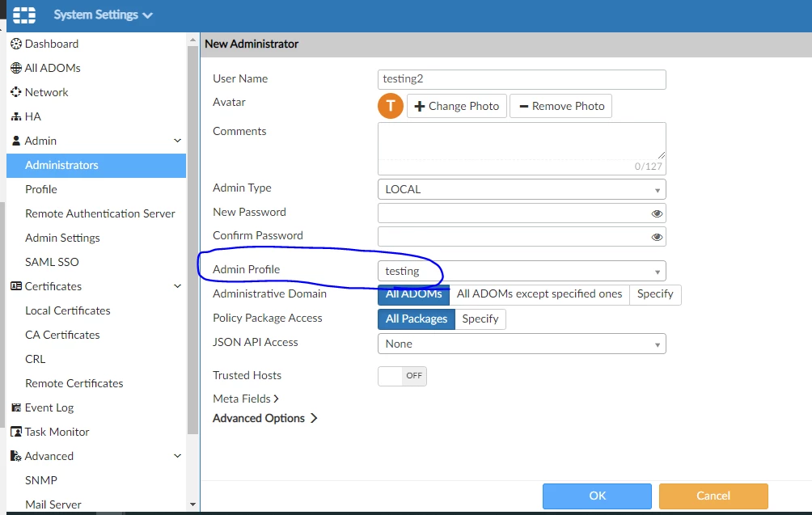
Task: Click the All ADOMs globe icon
Action: [x=16, y=68]
